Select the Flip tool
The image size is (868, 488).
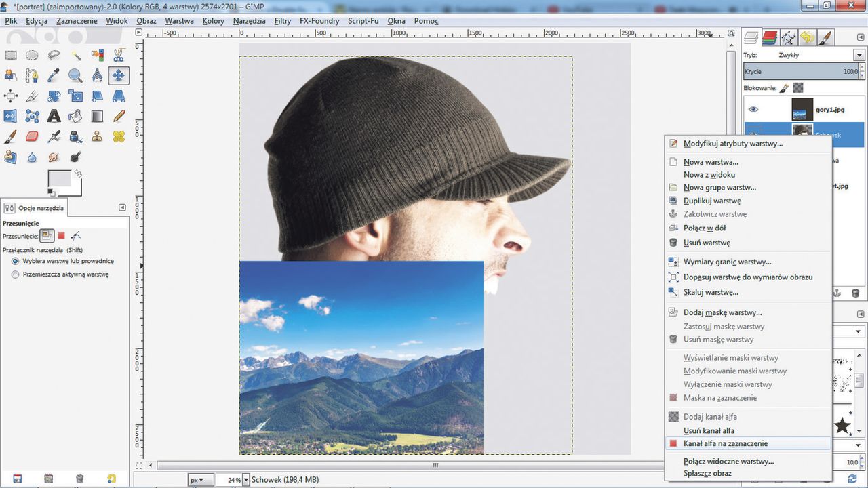[x=11, y=116]
